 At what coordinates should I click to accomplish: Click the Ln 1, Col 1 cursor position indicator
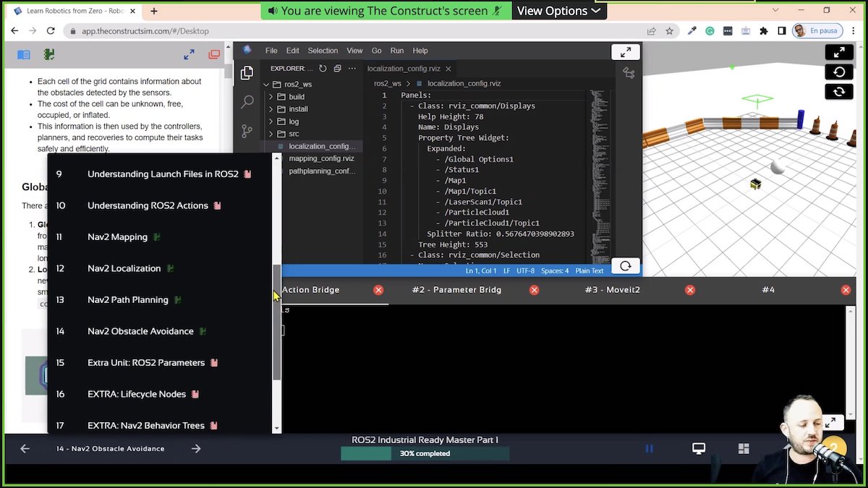click(480, 270)
